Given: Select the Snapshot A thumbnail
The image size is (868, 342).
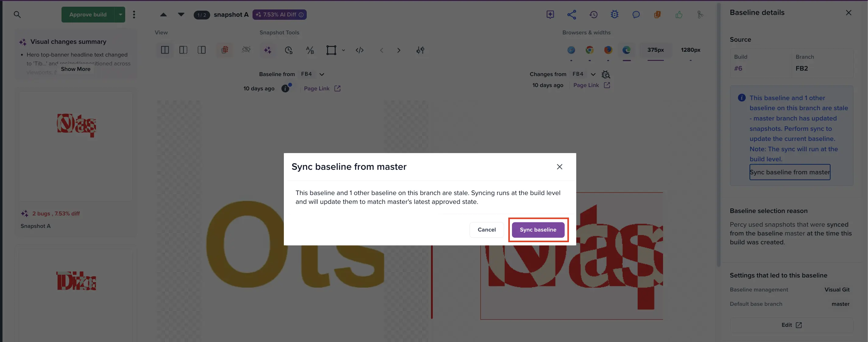Looking at the screenshot, I should (76, 146).
